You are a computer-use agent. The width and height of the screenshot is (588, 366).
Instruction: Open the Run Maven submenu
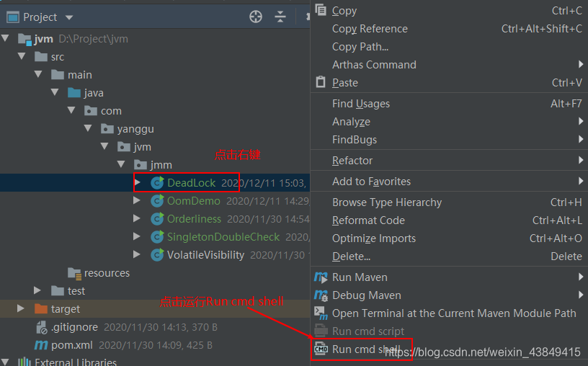click(x=449, y=277)
